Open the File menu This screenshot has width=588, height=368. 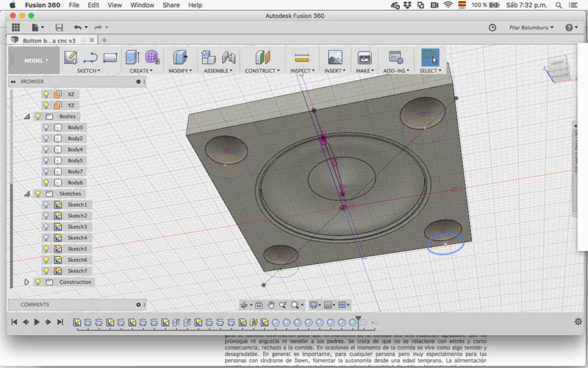(74, 5)
